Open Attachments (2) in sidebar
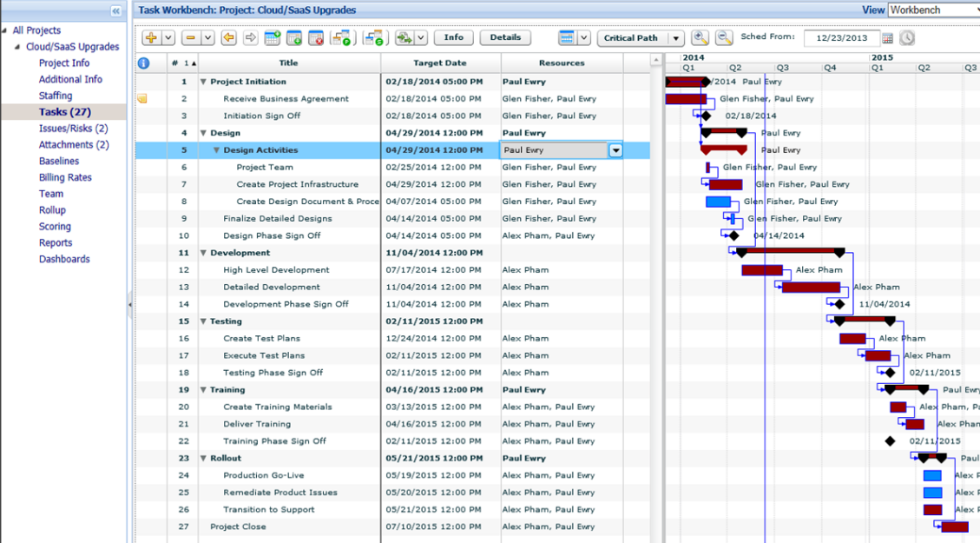Screen dimensions: 980x543 (74, 144)
